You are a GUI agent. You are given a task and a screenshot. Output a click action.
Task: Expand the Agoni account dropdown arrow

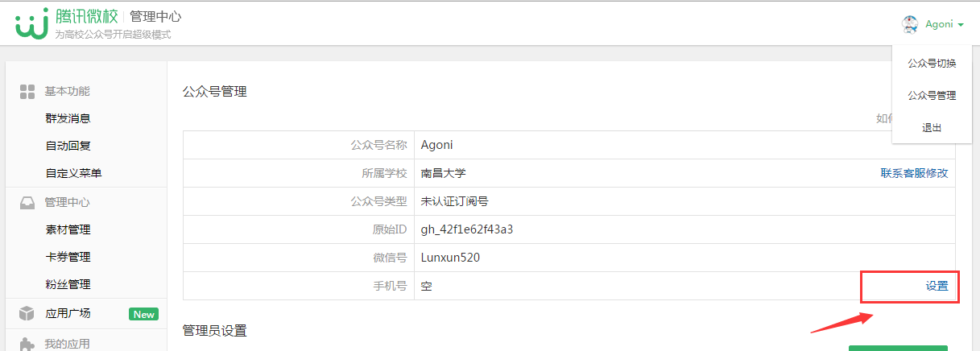[961, 25]
